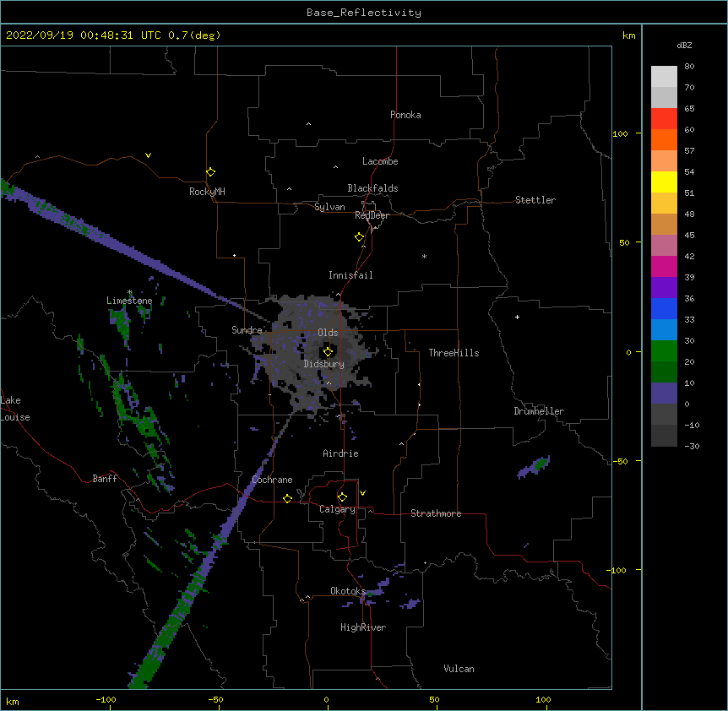Click the slate-blue 10 dBZ legend swatch

(x=664, y=393)
